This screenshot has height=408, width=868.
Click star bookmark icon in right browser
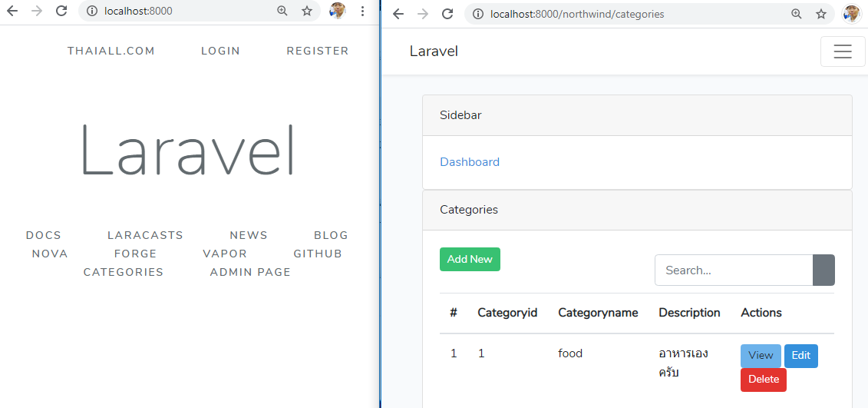coord(821,14)
